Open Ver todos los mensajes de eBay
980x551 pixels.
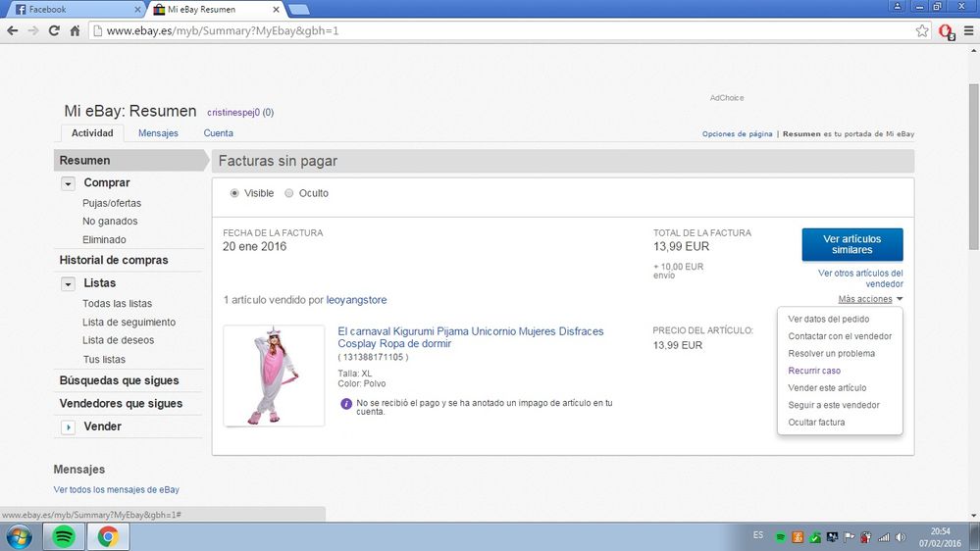[117, 490]
